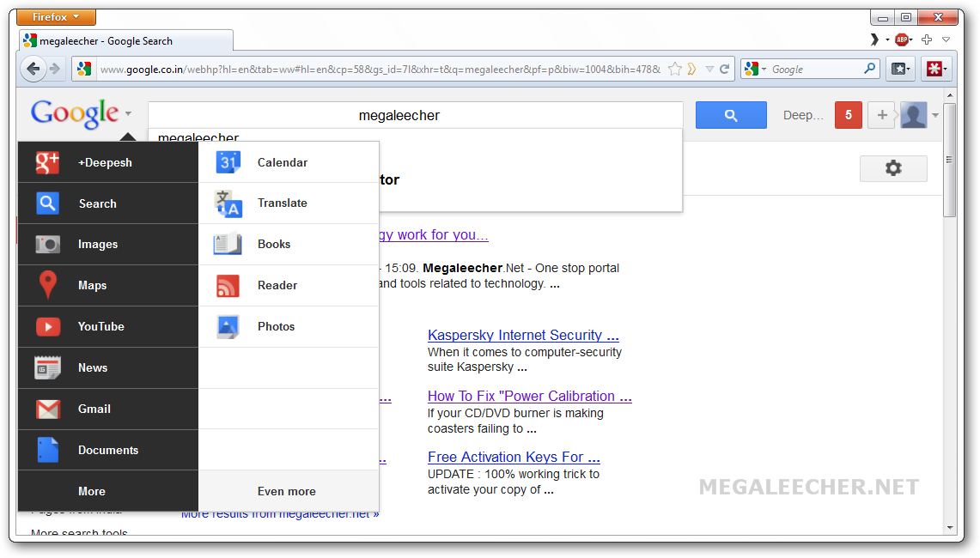
Task: Open Kaspersky Internet Security link
Action: click(522, 335)
